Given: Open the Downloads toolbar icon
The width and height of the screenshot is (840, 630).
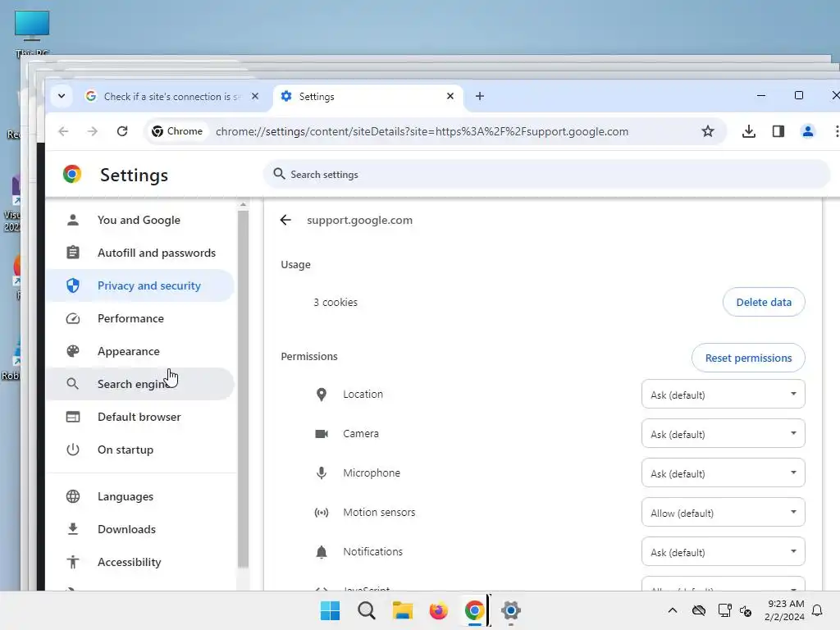Looking at the screenshot, I should point(749,131).
